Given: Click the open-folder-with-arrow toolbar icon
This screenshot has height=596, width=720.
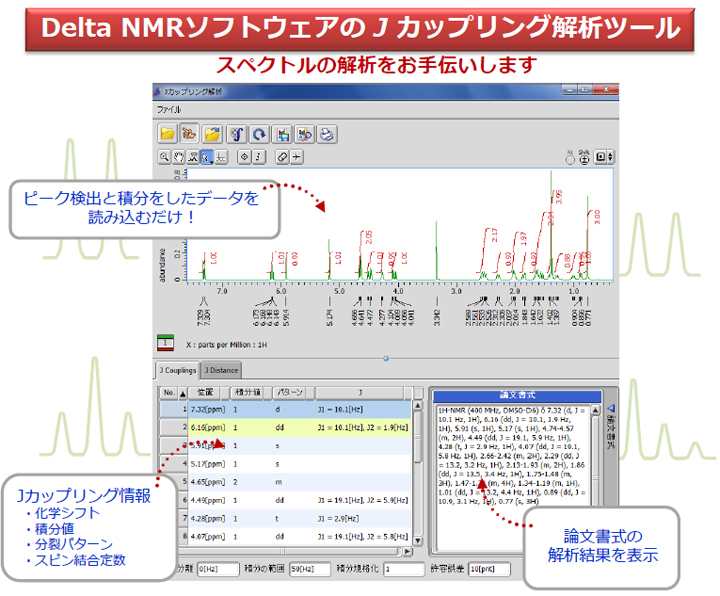Looking at the screenshot, I should 213,134.
